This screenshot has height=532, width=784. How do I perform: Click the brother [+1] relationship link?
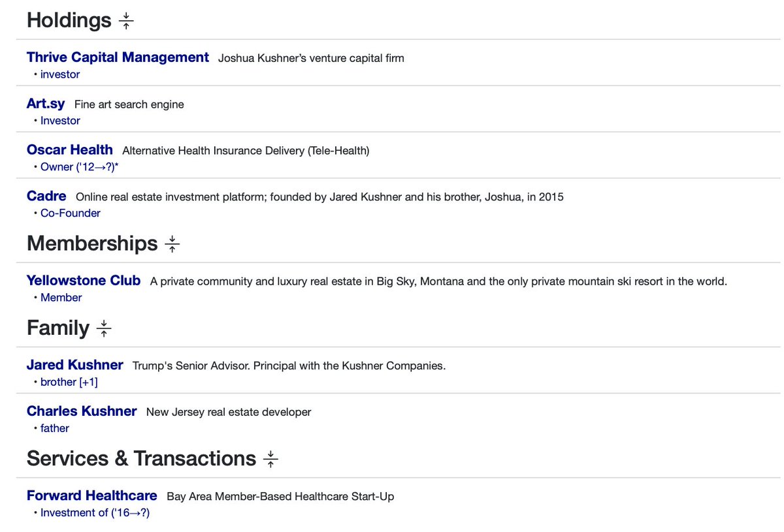pos(69,382)
